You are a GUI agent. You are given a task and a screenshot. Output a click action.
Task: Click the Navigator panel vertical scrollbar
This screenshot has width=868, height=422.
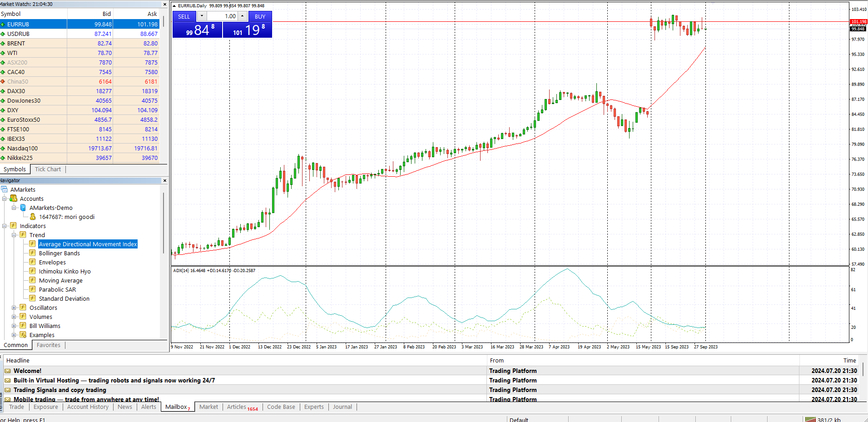(164, 223)
